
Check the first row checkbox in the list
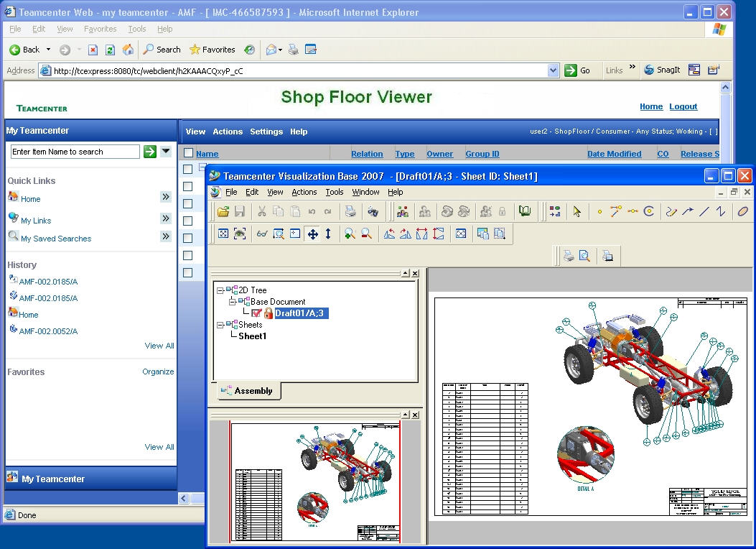188,169
